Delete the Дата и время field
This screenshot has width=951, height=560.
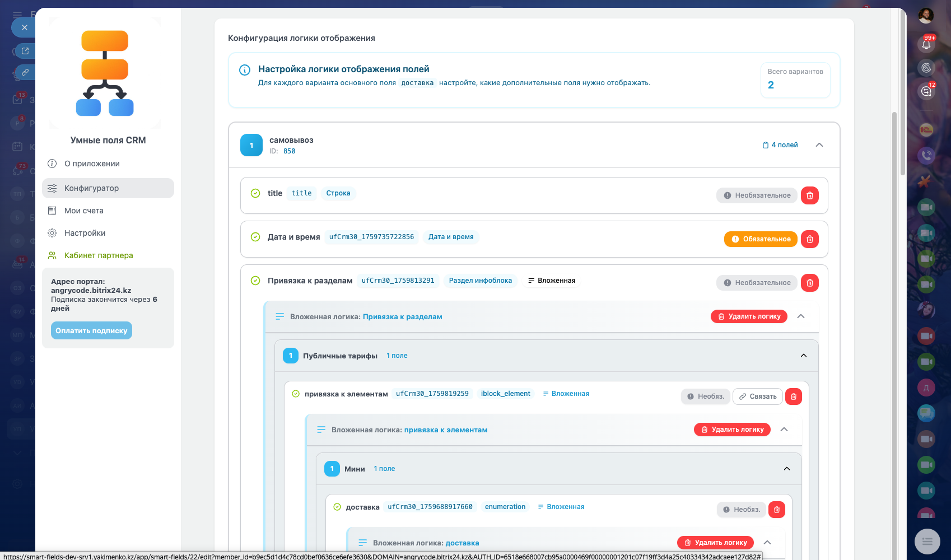tap(809, 239)
